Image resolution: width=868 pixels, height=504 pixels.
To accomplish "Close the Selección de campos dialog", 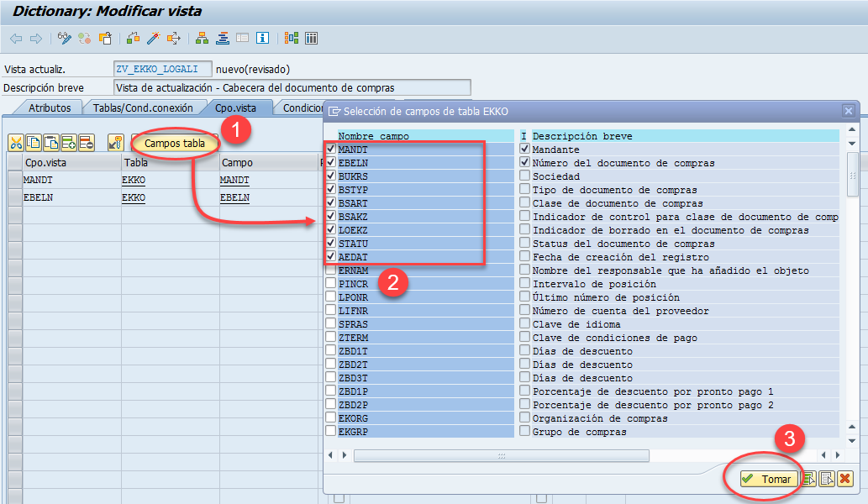I will coord(848,111).
